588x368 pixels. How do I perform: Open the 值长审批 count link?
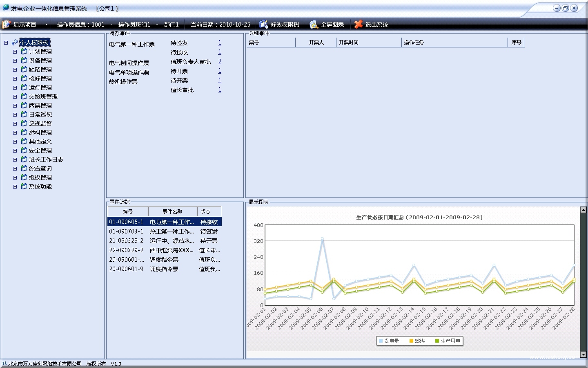point(220,90)
